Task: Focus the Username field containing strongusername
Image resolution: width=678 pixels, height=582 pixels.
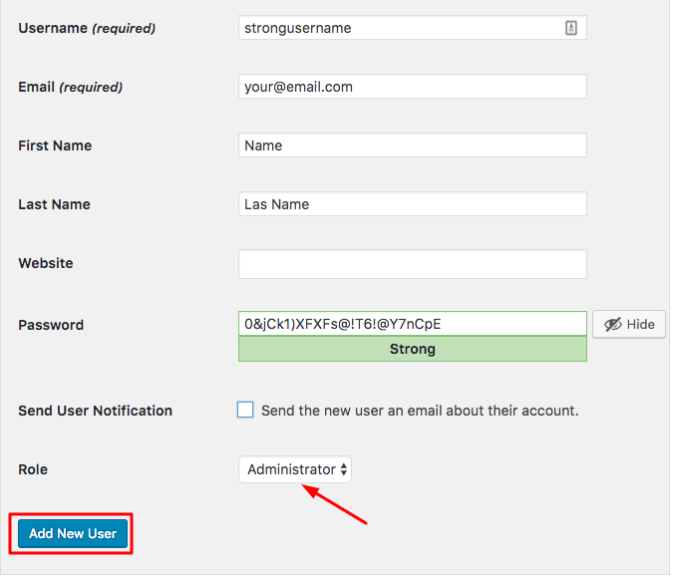Action: [x=412, y=28]
